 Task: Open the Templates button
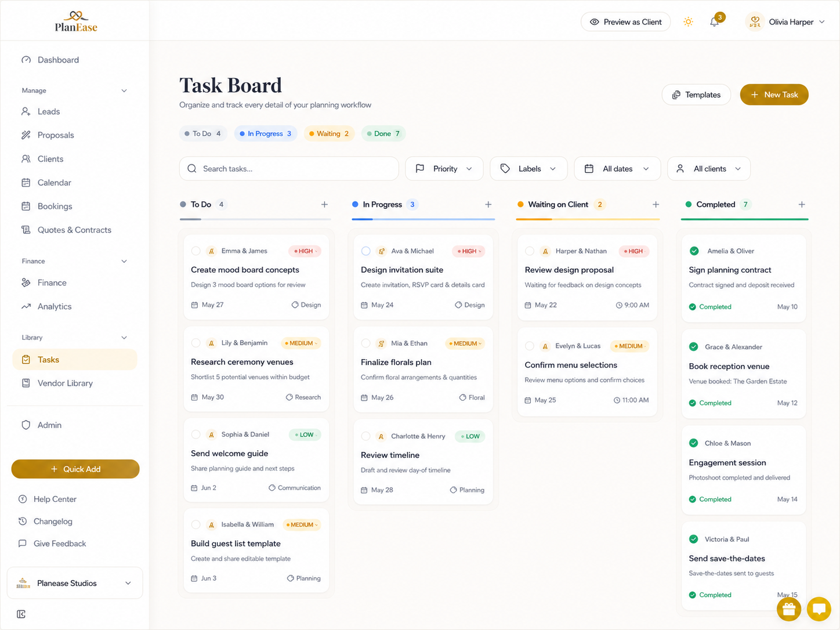click(x=696, y=95)
